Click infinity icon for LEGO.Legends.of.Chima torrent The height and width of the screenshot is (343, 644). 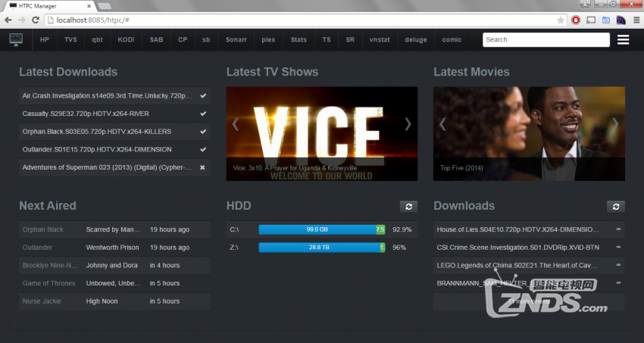(x=618, y=265)
